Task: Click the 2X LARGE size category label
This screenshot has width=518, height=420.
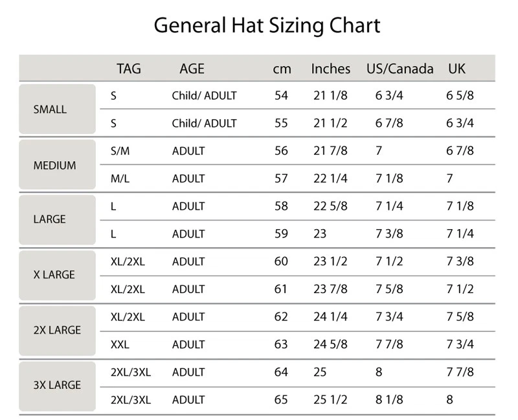Action: tap(57, 331)
